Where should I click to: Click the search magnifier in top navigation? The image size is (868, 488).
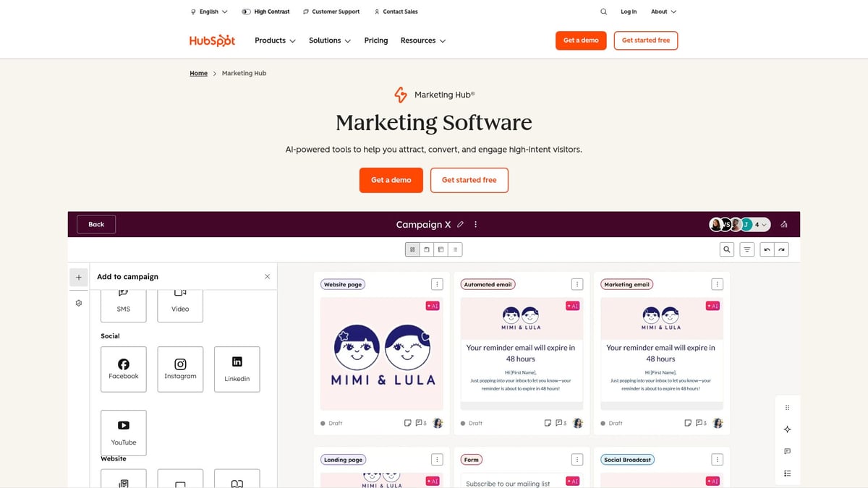(x=604, y=12)
